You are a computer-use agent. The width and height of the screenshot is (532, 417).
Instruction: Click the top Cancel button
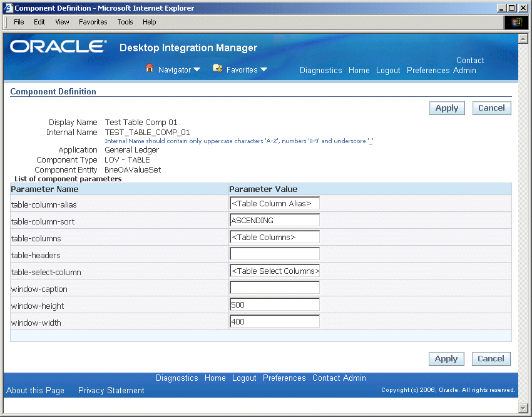pyautogui.click(x=491, y=108)
